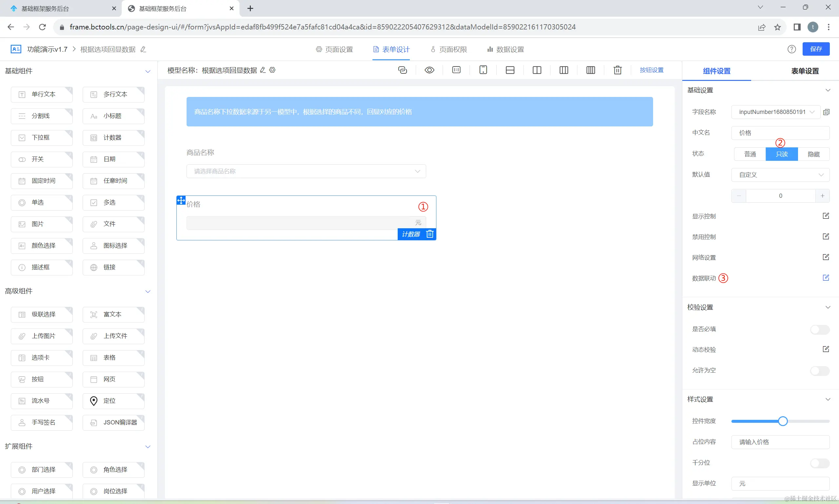839x504 pixels.
Task: Click the gear icon beside model name
Action: (x=272, y=70)
